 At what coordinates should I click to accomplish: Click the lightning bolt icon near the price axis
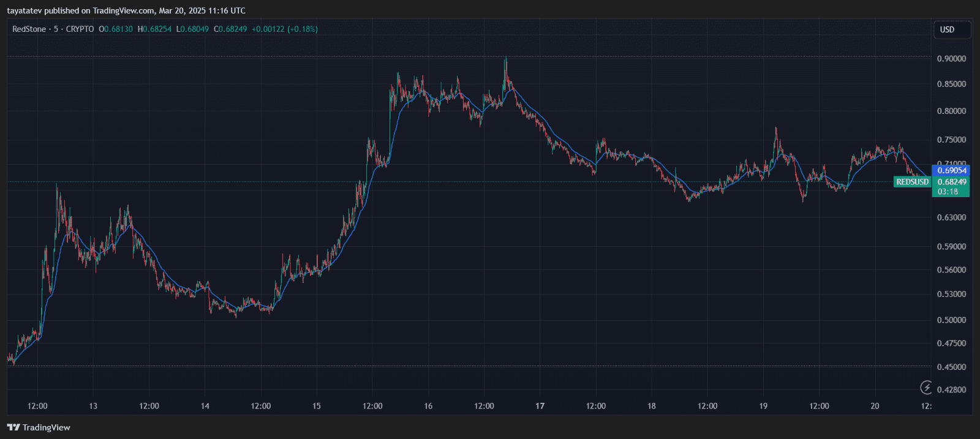(x=926, y=387)
